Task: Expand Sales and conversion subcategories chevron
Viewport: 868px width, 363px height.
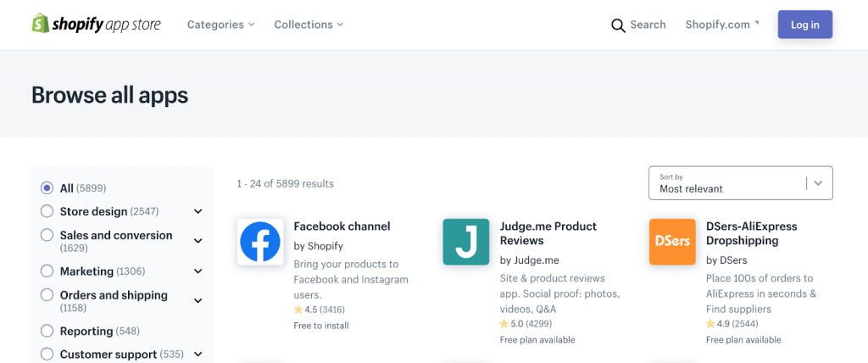Action: click(198, 241)
